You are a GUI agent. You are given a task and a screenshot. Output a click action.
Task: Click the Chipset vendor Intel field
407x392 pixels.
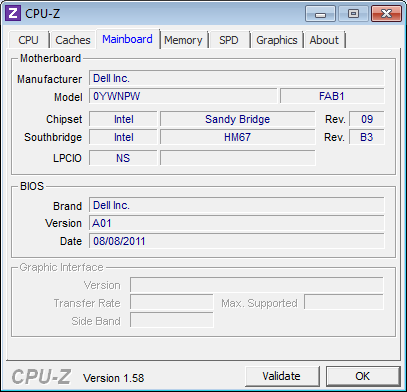(x=123, y=119)
